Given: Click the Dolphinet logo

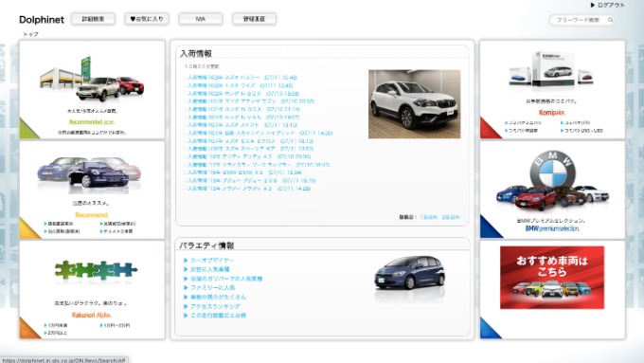Looking at the screenshot, I should pyautogui.click(x=42, y=20).
